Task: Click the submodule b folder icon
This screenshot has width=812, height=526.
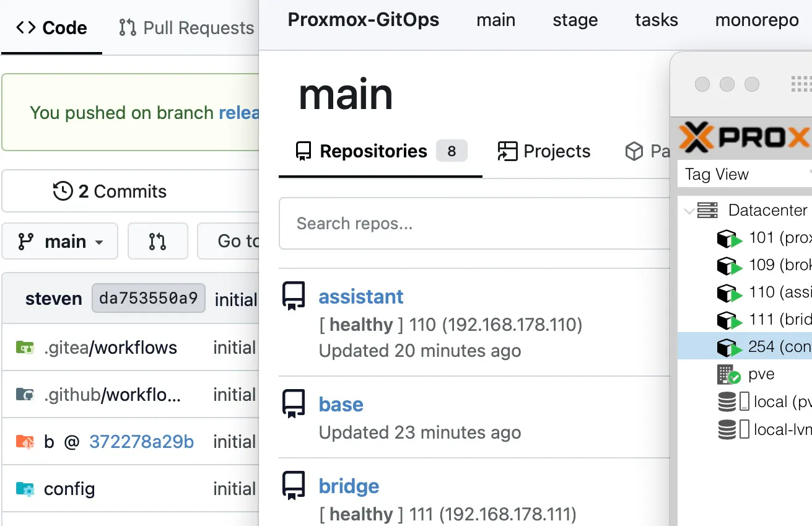Action: 25,442
